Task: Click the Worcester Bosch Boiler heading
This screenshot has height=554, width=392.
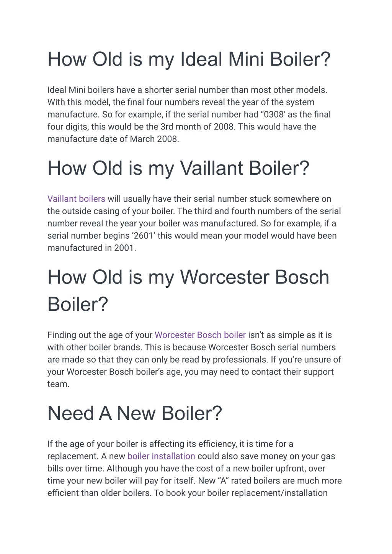Action: [x=188, y=290]
